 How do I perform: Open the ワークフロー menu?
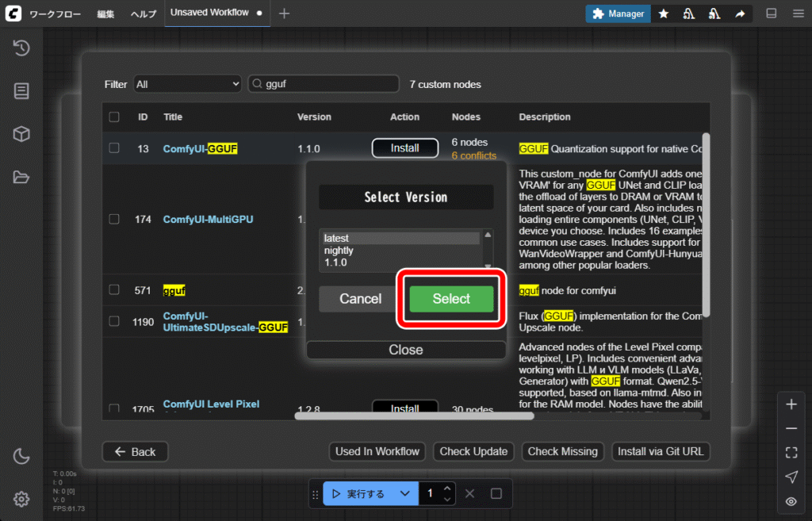[55, 14]
